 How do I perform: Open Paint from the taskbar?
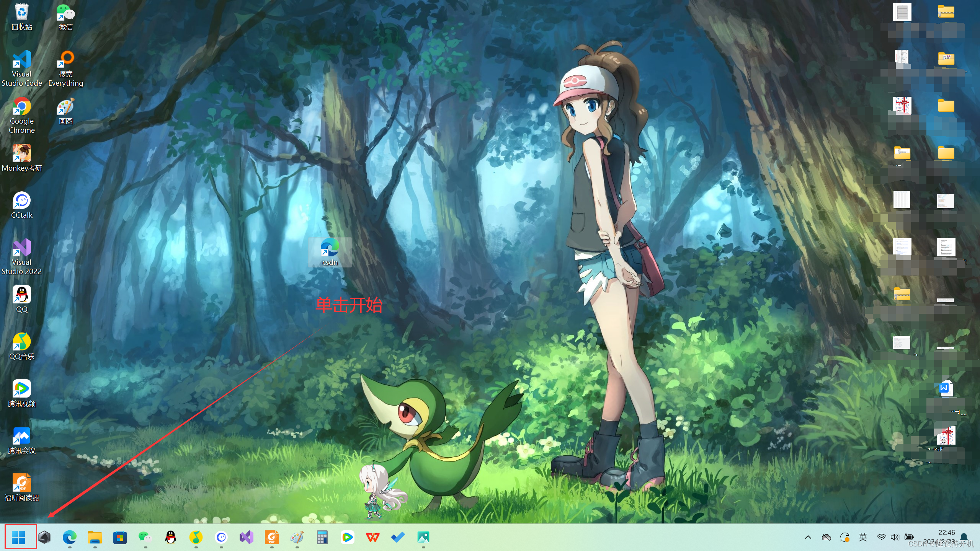[x=297, y=537]
